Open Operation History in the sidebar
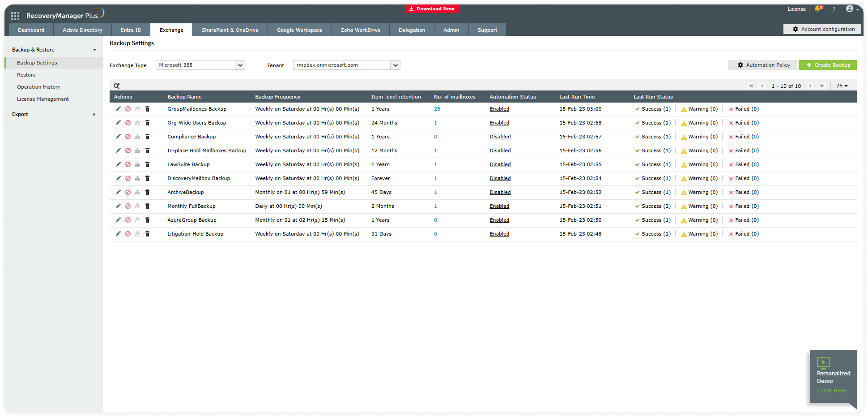 [x=38, y=87]
